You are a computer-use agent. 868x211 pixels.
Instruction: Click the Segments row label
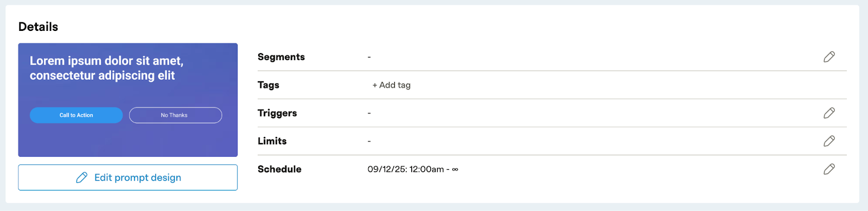coord(281,57)
